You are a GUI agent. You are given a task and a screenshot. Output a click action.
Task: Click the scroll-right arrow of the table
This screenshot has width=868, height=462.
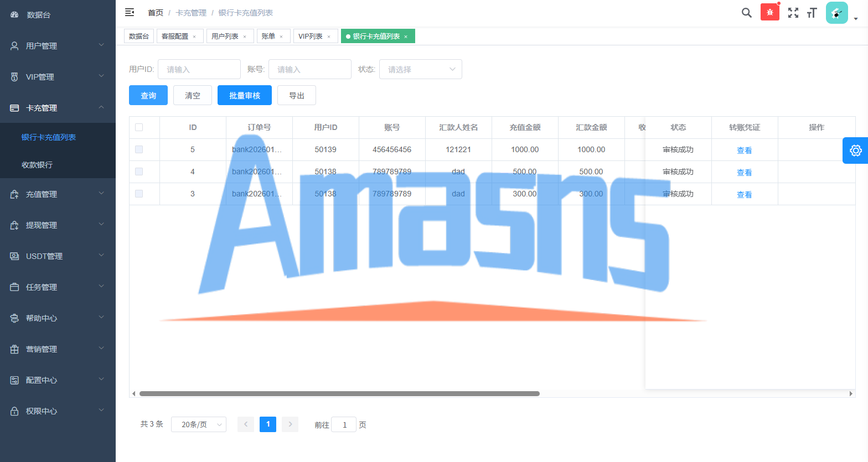(x=851, y=393)
